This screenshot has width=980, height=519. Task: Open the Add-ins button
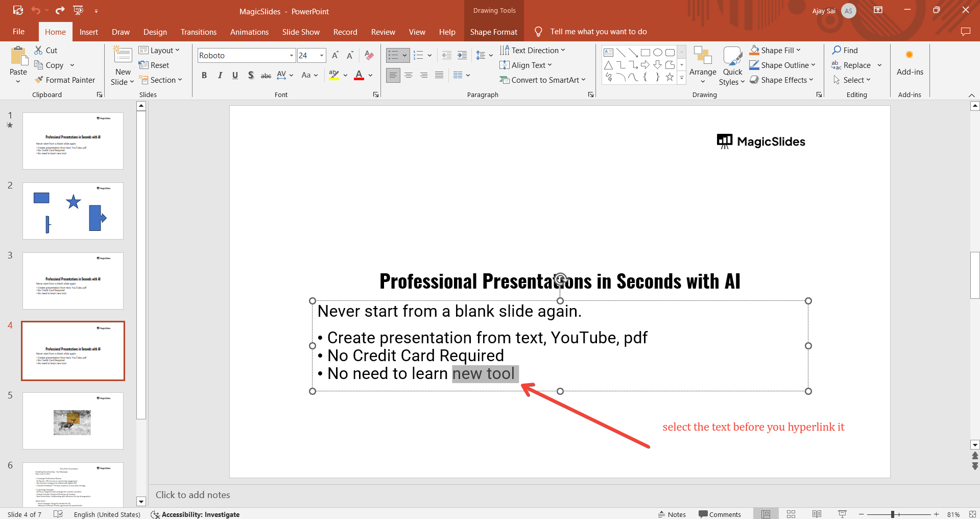click(910, 62)
